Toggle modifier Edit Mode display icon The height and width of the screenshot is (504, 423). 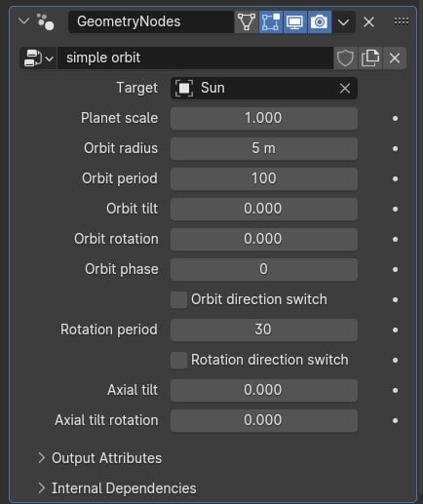(x=271, y=22)
